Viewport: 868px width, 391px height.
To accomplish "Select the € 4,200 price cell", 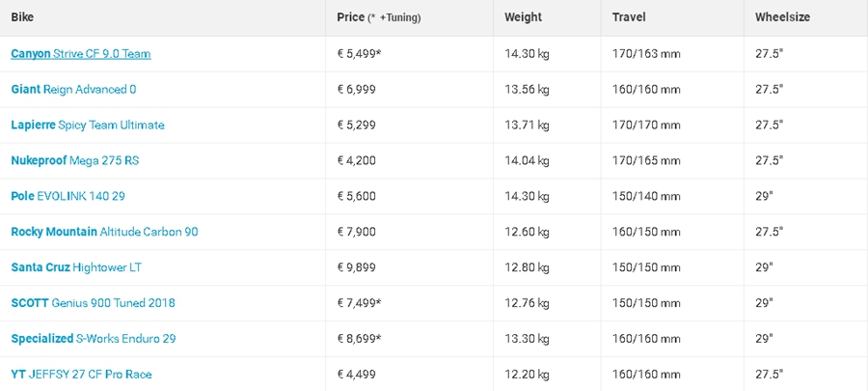I will [x=357, y=160].
